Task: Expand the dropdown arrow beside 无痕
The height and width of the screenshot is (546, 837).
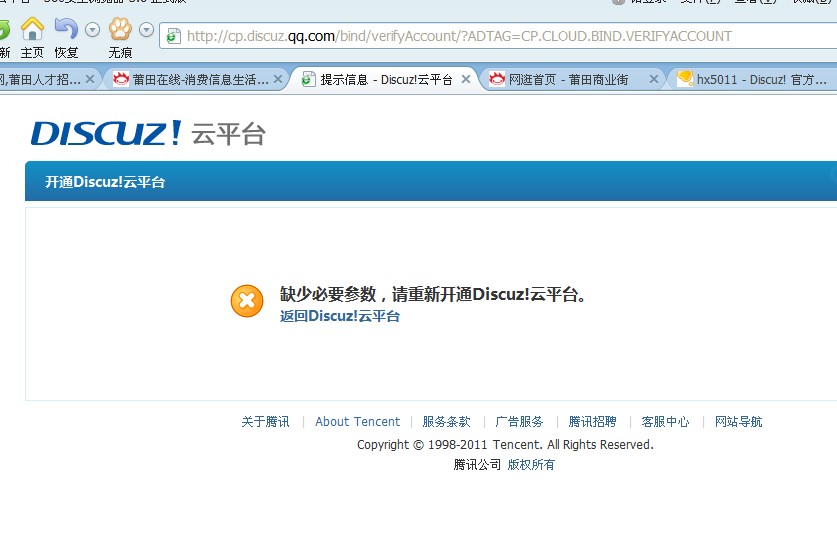Action: pos(146,30)
